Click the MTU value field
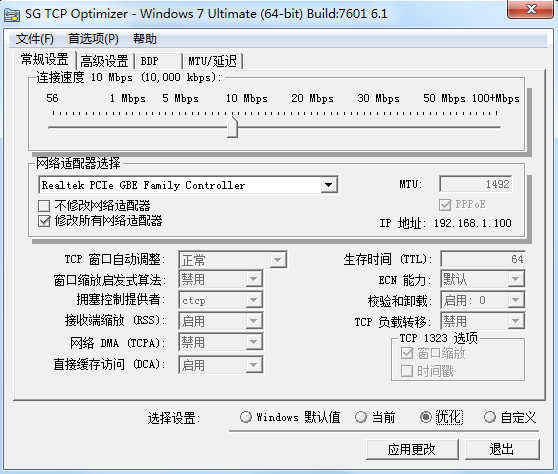The image size is (558, 474). point(476,184)
